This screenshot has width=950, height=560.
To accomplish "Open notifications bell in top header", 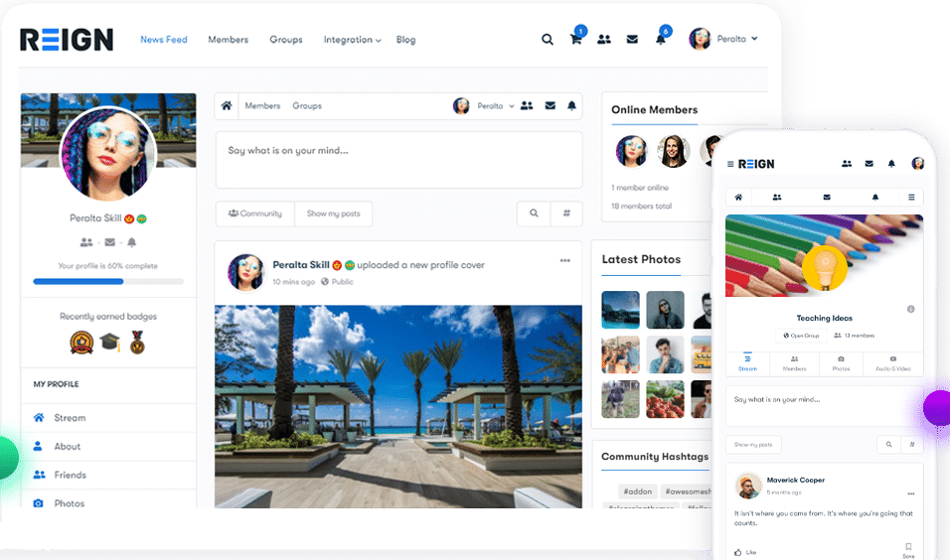I will [661, 40].
